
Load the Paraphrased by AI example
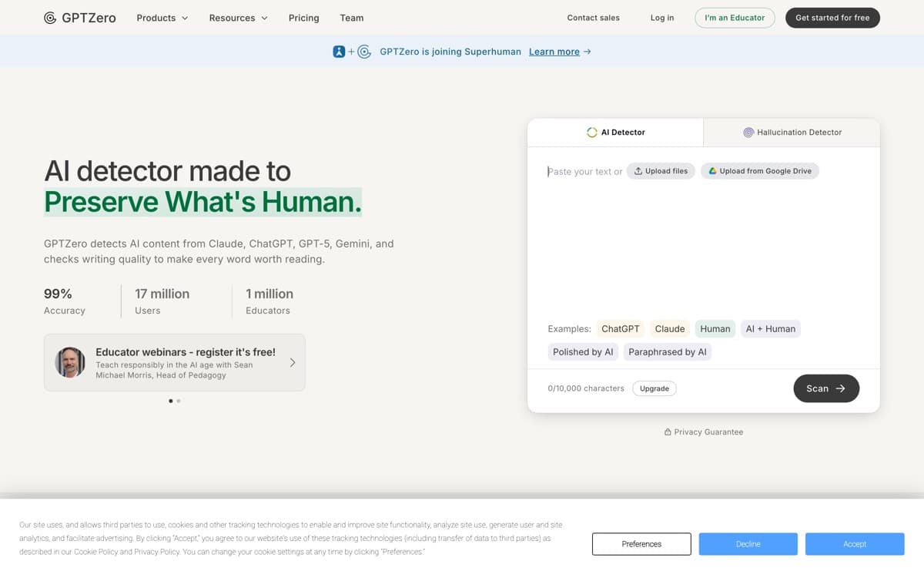pyautogui.click(x=668, y=352)
